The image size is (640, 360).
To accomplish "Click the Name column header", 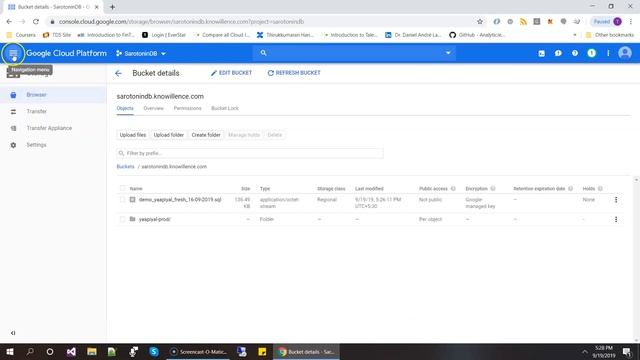I will [x=136, y=189].
